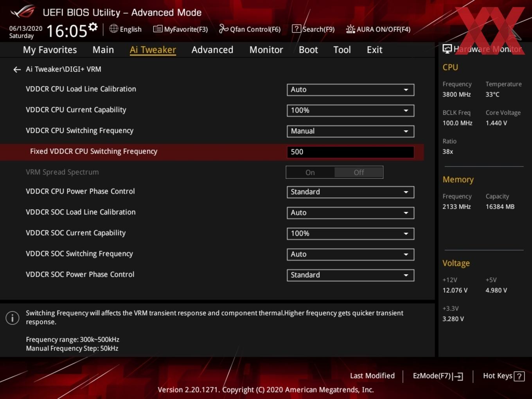Click the Hardware Monitor screen icon
This screenshot has width=532, height=399.
(x=447, y=49)
